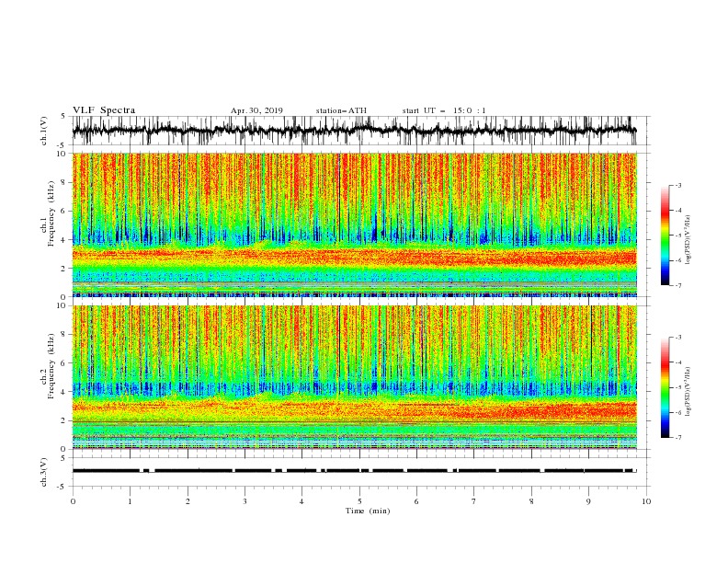Click the "-5" tick of ch.2 colorbar
Screen dimensions: 728x563
click(x=677, y=387)
